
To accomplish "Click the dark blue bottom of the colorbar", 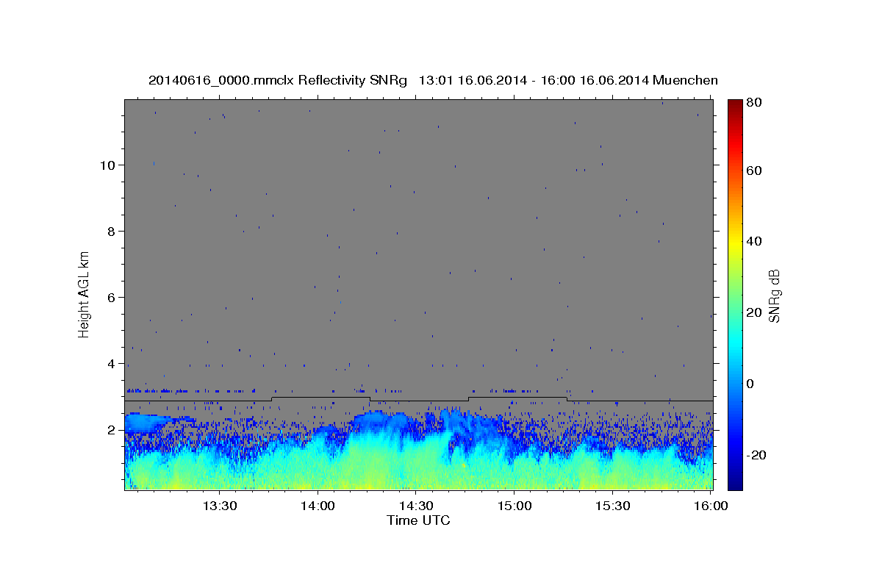I will click(x=735, y=484).
